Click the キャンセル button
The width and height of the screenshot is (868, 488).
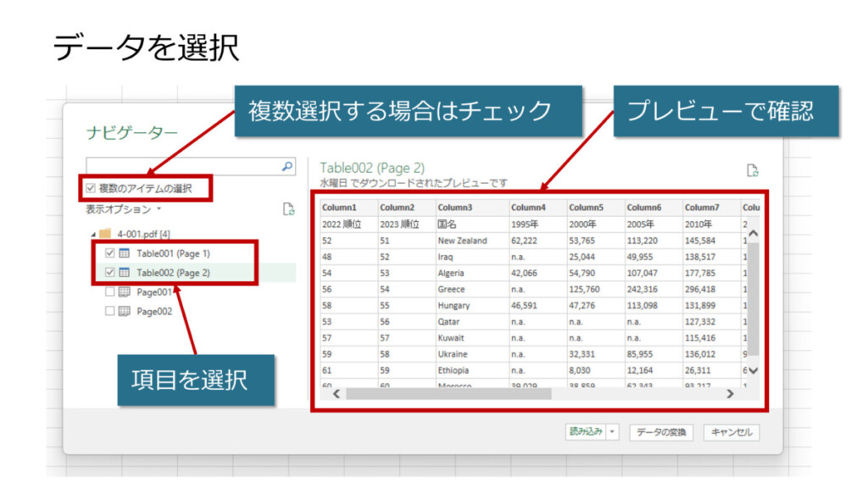731,432
